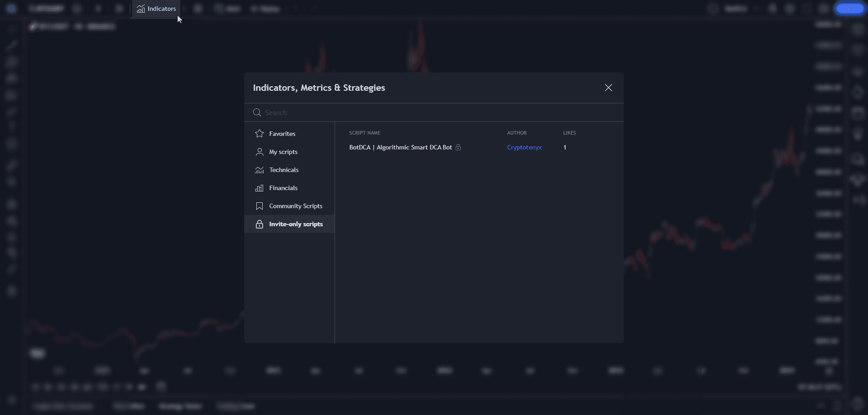Click the Script Name column header
The image size is (868, 415).
click(364, 133)
